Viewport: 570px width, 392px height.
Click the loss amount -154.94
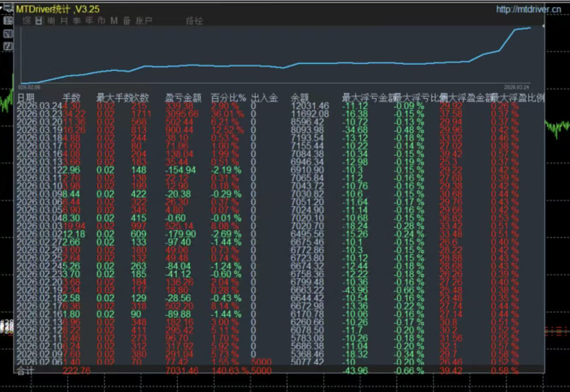click(180, 170)
